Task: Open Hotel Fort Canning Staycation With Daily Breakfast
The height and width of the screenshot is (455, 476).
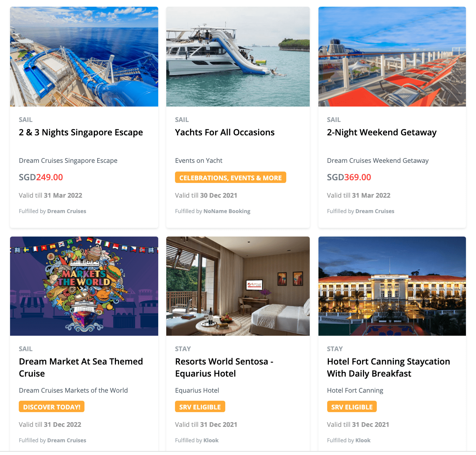Action: point(389,368)
